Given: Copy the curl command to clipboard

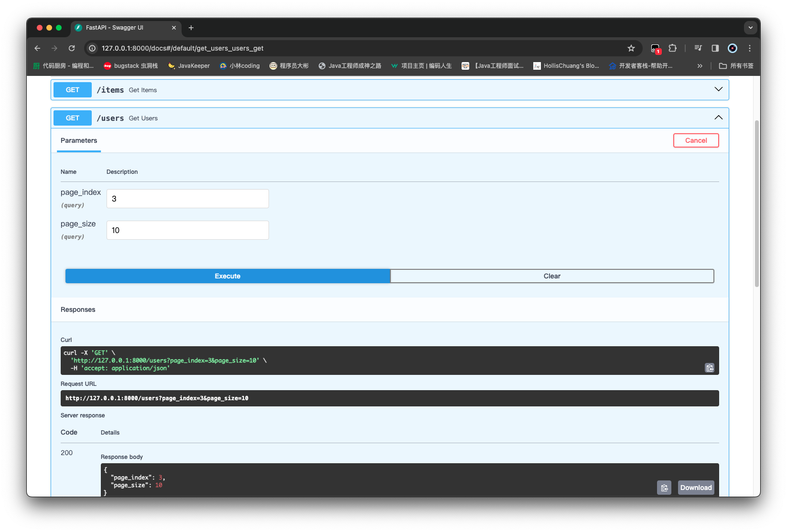Looking at the screenshot, I should coord(710,368).
